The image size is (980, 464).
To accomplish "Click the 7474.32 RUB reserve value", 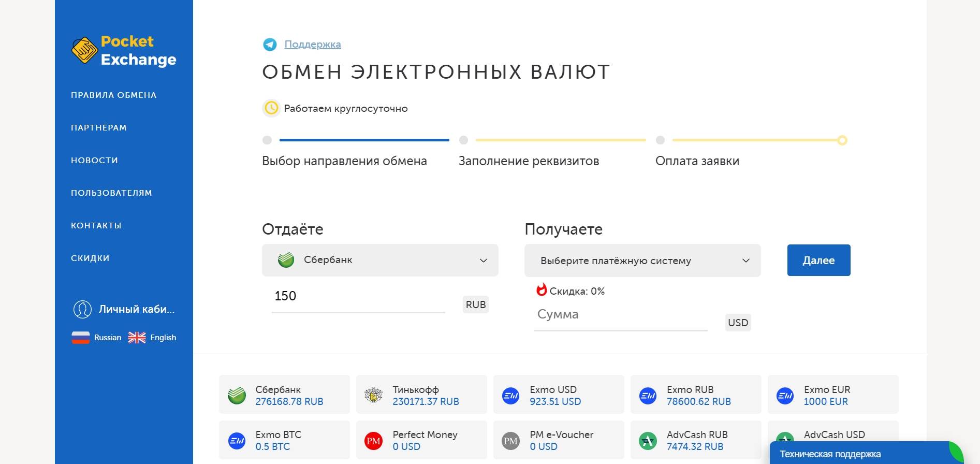I will pyautogui.click(x=695, y=446).
